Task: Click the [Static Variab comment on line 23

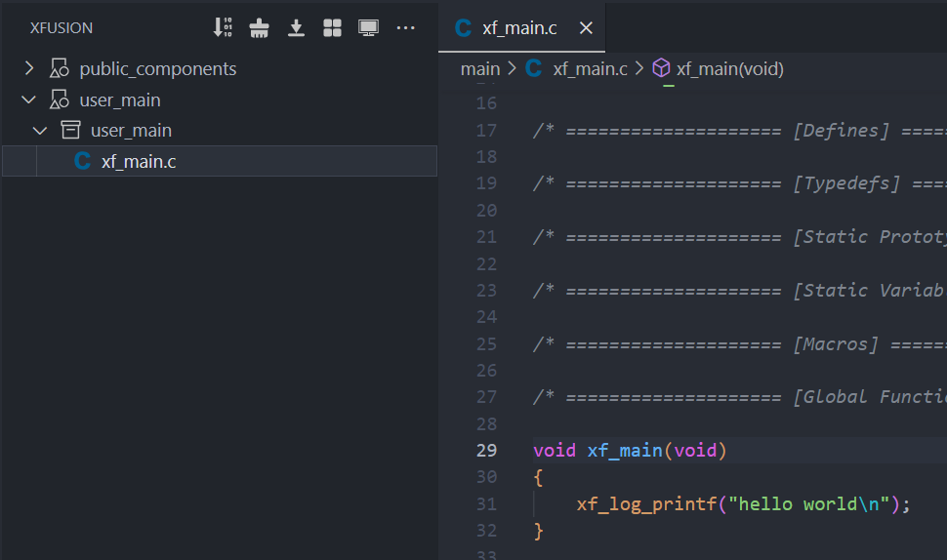Action: click(869, 291)
